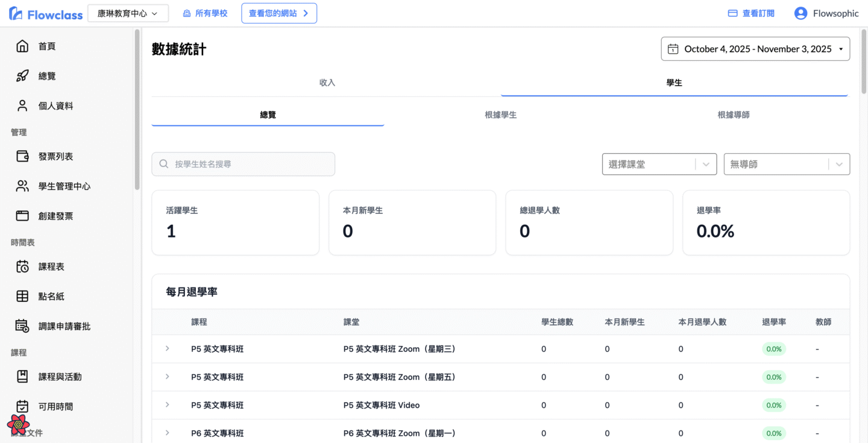Click the 查看您的網站 button
The height and width of the screenshot is (443, 868).
coord(279,13)
